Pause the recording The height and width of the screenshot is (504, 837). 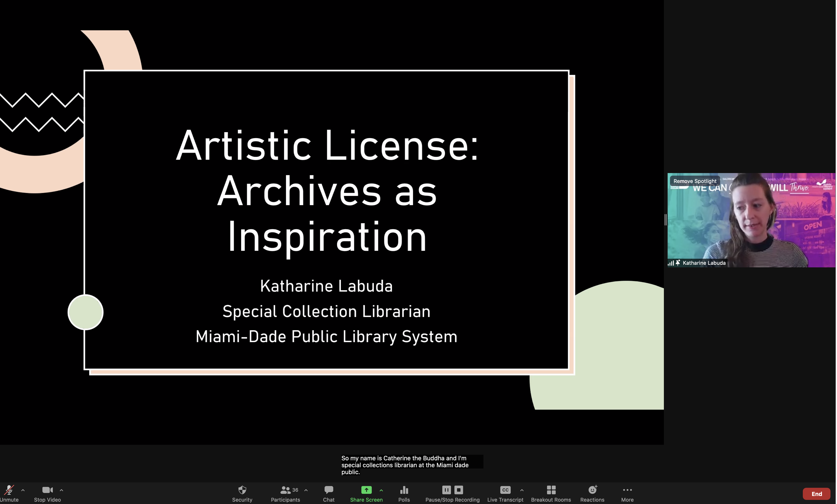tap(446, 490)
